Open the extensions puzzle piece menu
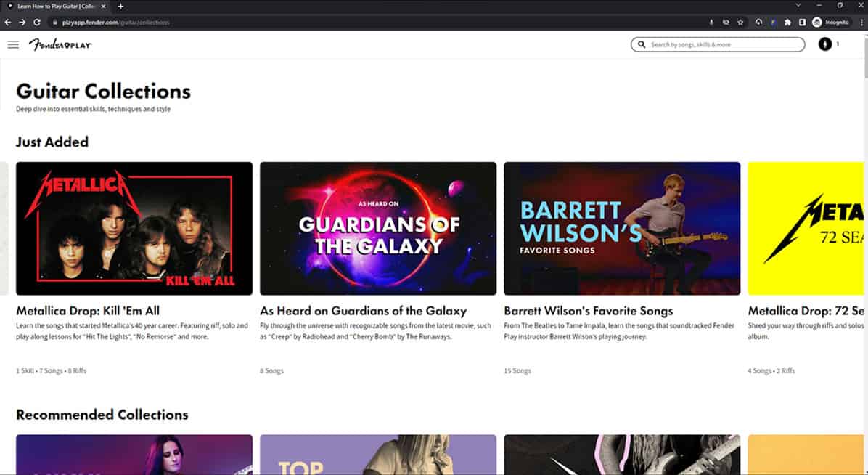This screenshot has height=475, width=868. tap(787, 23)
